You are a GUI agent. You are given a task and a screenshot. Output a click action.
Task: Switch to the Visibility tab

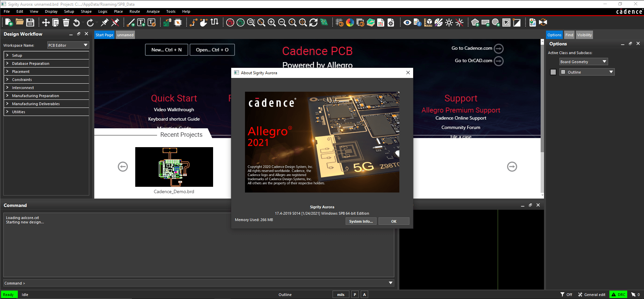[584, 35]
